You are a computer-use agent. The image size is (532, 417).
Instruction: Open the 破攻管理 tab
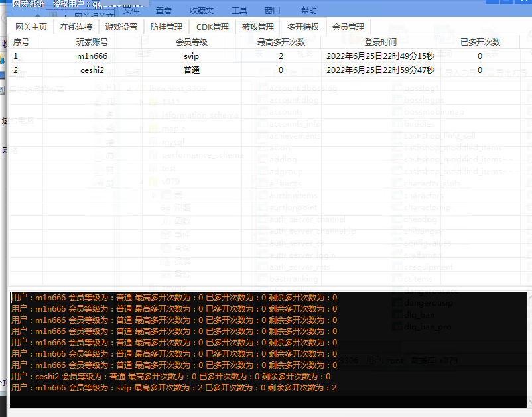pos(258,27)
